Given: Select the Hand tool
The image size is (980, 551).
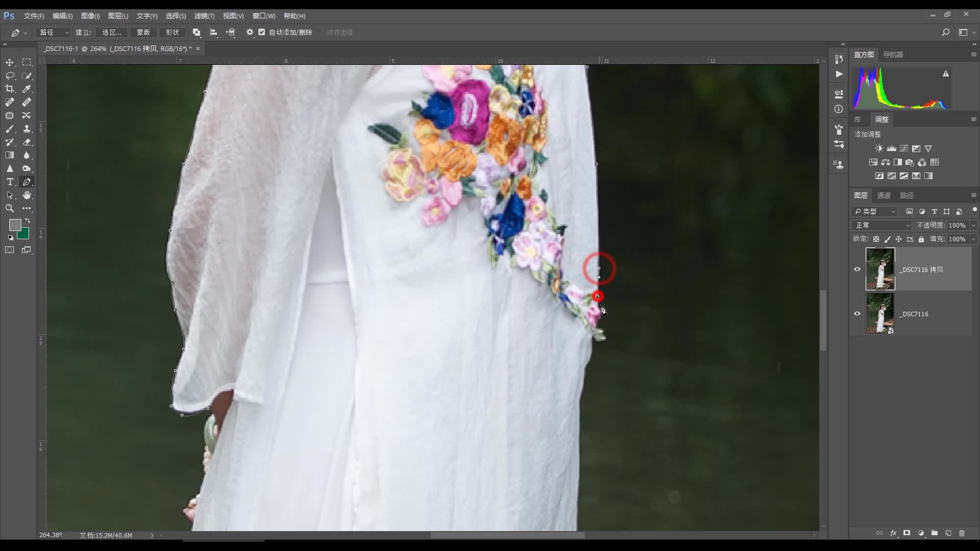Looking at the screenshot, I should (x=27, y=195).
